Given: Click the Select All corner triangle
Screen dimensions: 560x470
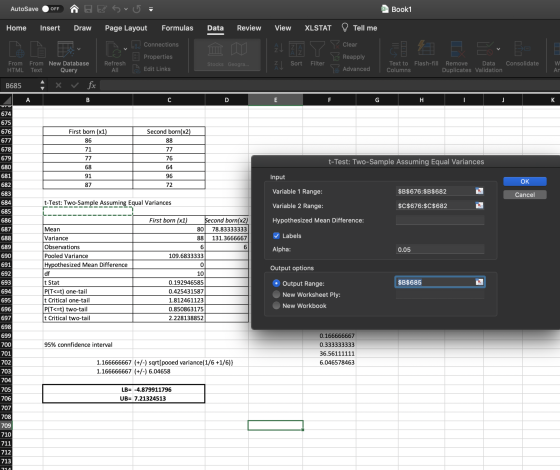Looking at the screenshot, I should tap(6, 100).
